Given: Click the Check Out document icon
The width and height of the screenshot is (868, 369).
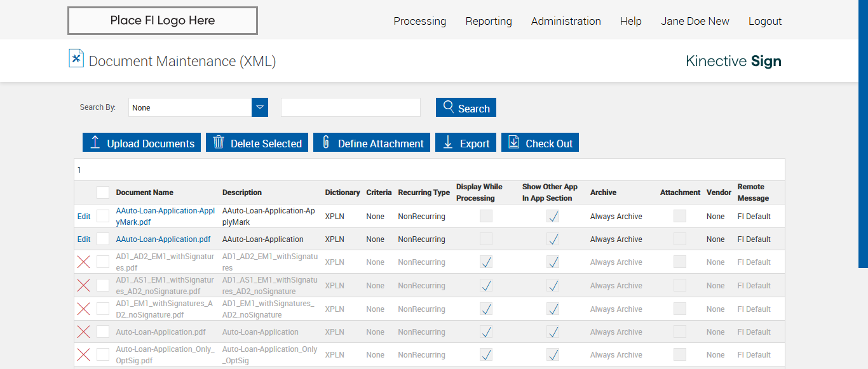Looking at the screenshot, I should tap(514, 142).
